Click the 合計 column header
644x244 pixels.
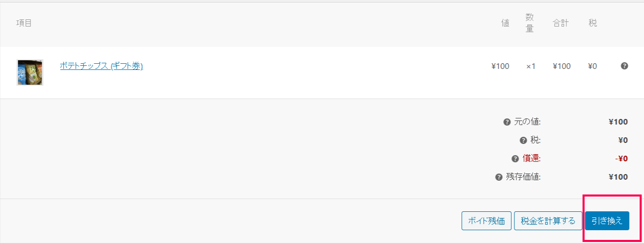561,23
